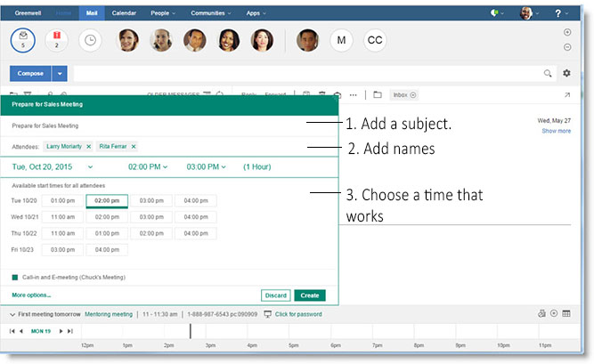594x364 pixels.
Task: Open the help question mark menu
Action: click(x=558, y=13)
